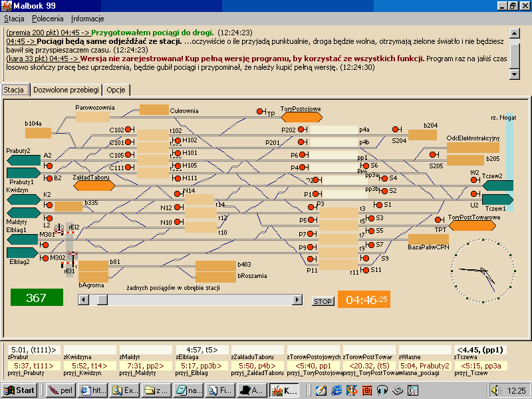Viewport: 532px width, 399px height.
Task: Select the green Prabuty2 direction arrow
Action: tap(24, 160)
